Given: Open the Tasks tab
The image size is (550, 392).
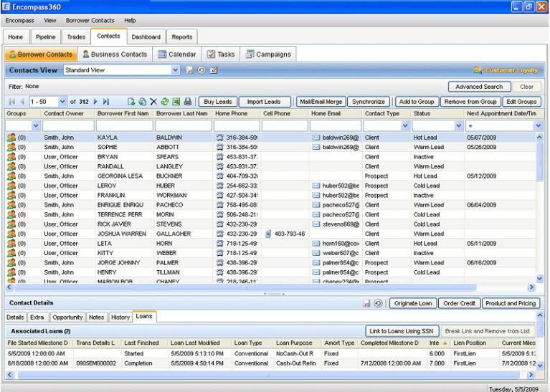Looking at the screenshot, I should pyautogui.click(x=221, y=54).
